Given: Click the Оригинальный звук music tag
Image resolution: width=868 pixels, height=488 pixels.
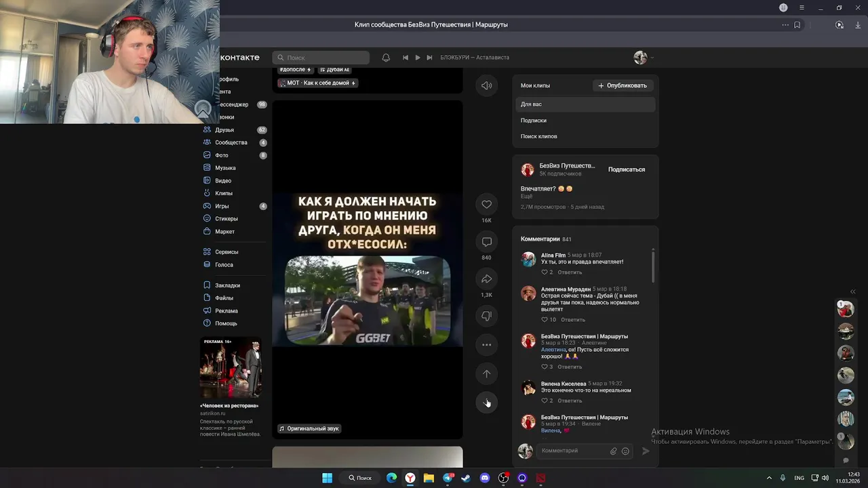Looking at the screenshot, I should (x=309, y=428).
